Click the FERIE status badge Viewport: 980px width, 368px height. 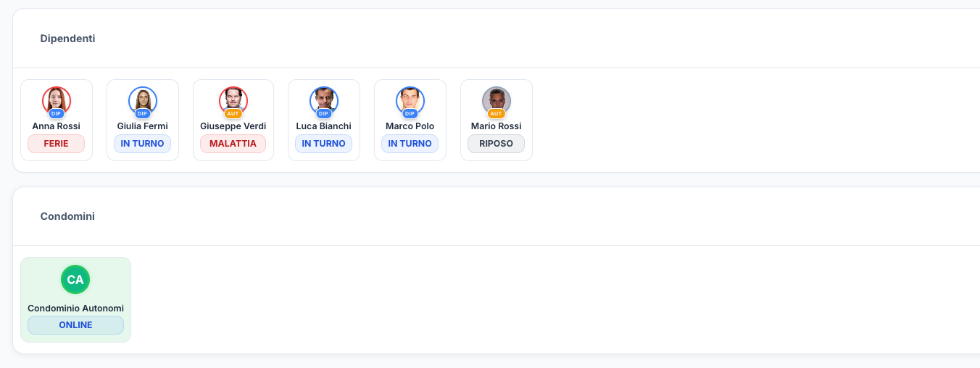57,144
